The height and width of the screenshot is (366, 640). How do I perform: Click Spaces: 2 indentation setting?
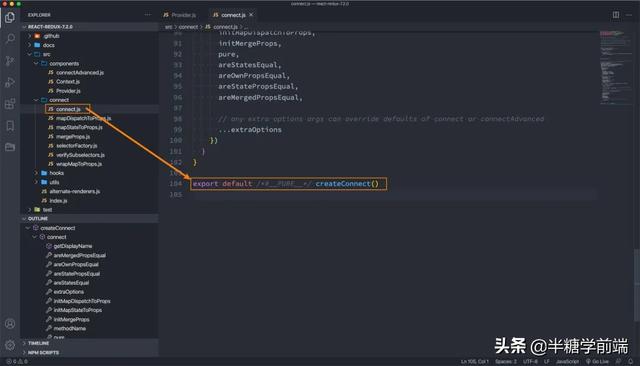tap(506, 362)
